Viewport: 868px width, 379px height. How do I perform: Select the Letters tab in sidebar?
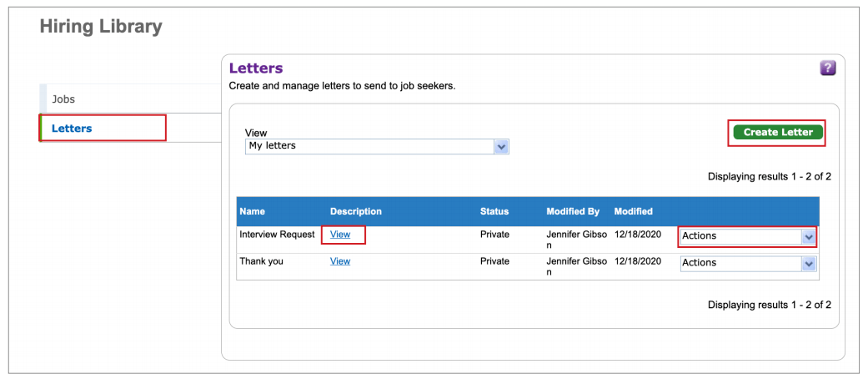click(72, 129)
